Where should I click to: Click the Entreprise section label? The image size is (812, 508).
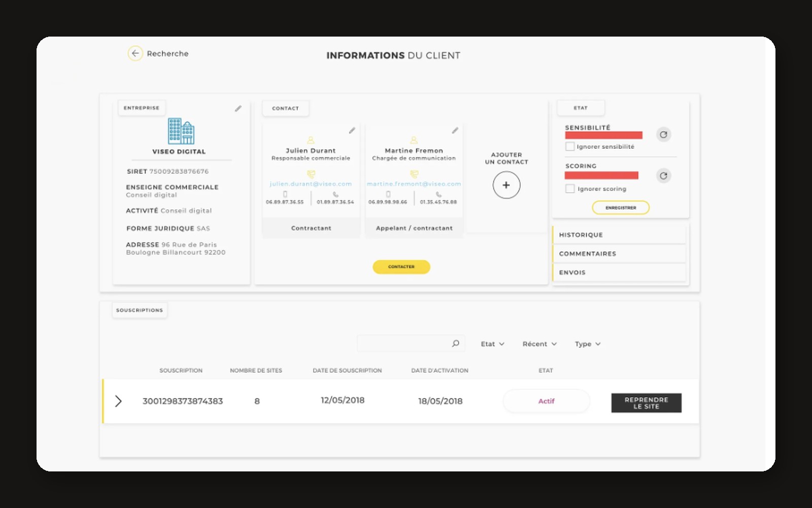pos(142,108)
